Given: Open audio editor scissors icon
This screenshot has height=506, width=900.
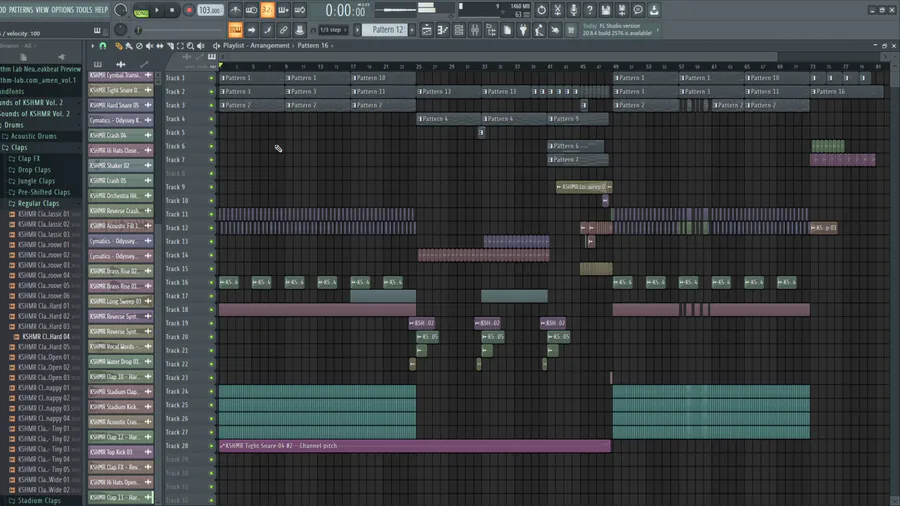Looking at the screenshot, I should (557, 10).
